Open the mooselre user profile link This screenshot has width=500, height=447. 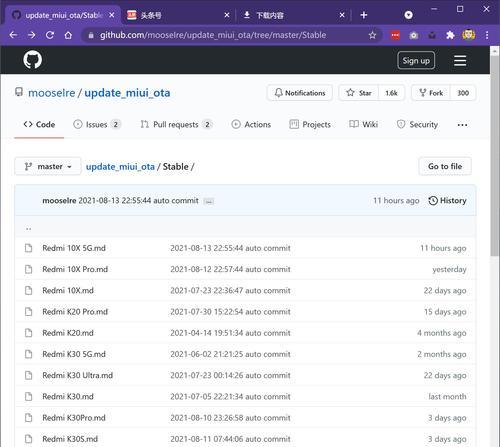coord(52,93)
